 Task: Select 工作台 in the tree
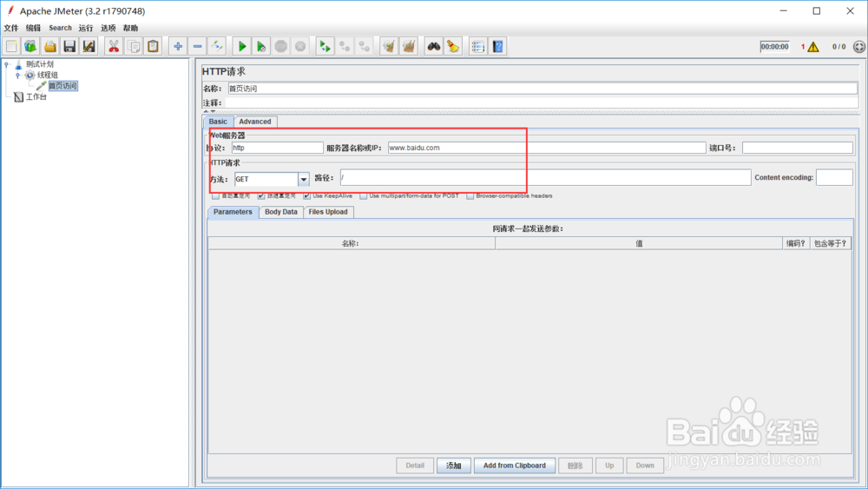point(36,97)
